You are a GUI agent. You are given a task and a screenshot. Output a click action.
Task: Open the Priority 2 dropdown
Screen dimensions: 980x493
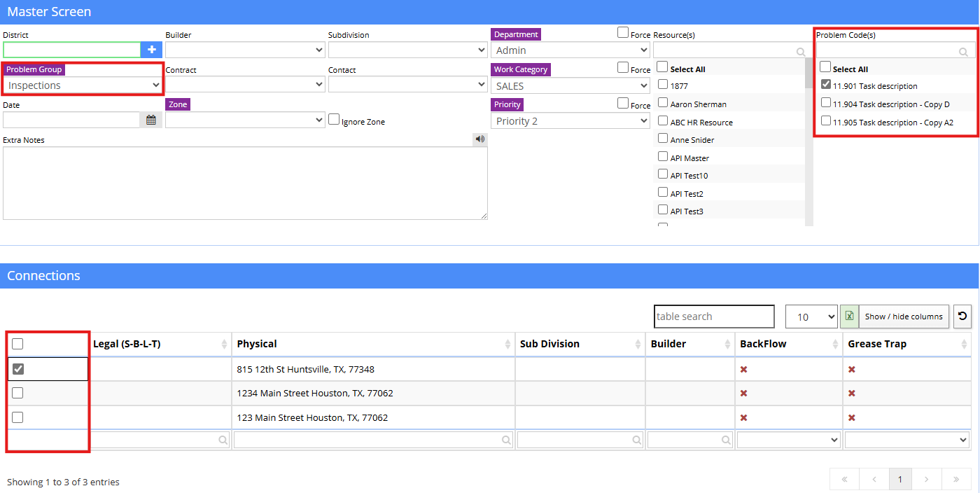pyautogui.click(x=570, y=120)
